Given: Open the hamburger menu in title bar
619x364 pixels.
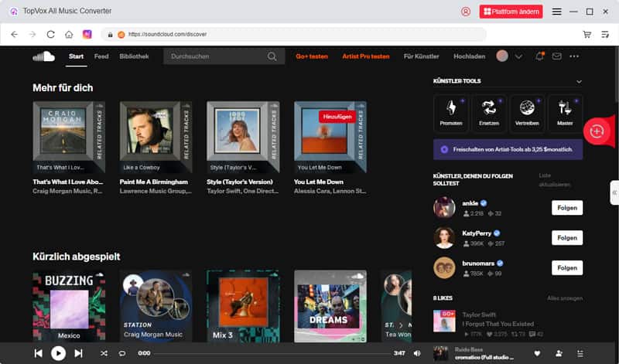Looking at the screenshot, I should click(556, 12).
